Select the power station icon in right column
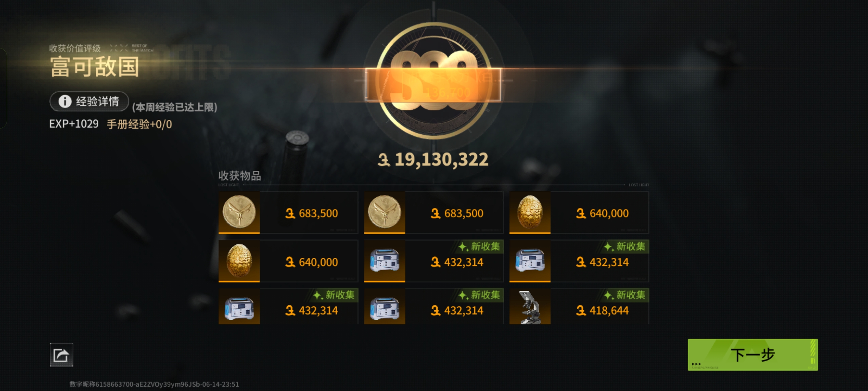The image size is (868, 391). coord(530,261)
